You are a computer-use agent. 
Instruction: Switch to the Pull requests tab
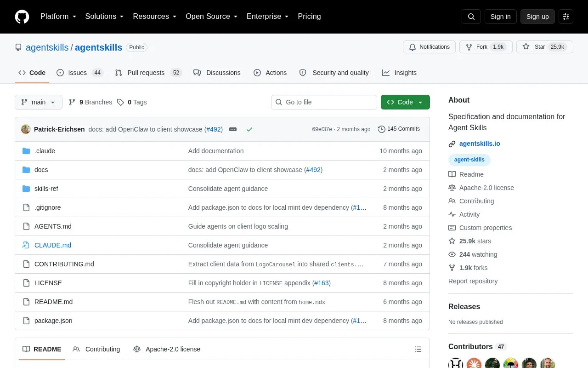pos(148,73)
